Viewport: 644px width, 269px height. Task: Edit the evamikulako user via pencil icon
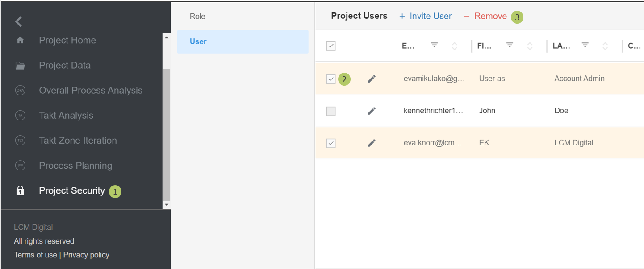(x=372, y=79)
